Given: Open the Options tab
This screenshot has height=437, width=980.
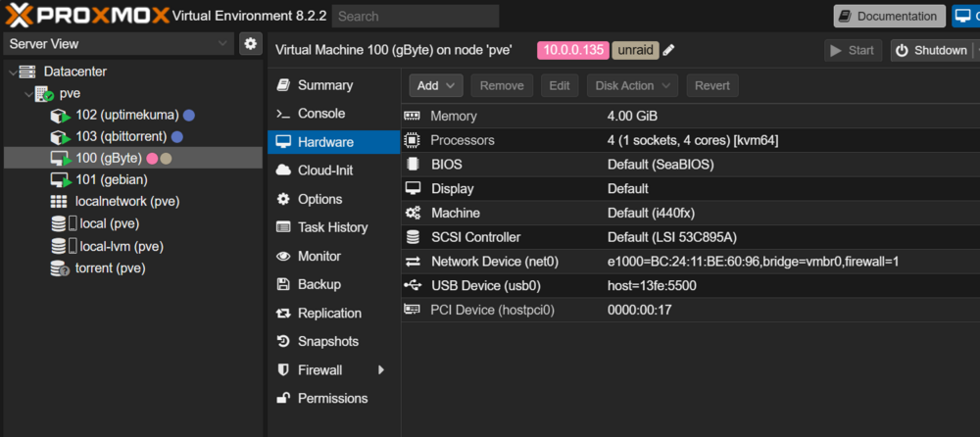Looking at the screenshot, I should click(x=334, y=199).
